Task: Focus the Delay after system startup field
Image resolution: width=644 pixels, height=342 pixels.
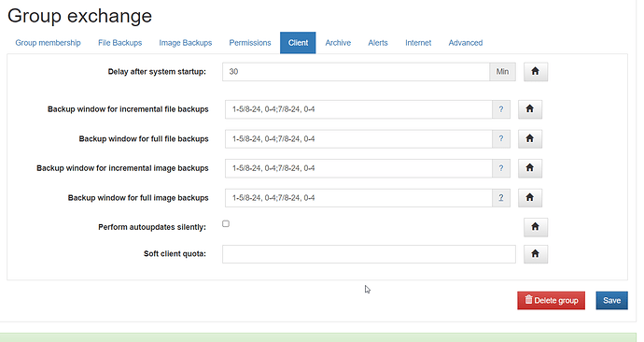Action: (357, 72)
